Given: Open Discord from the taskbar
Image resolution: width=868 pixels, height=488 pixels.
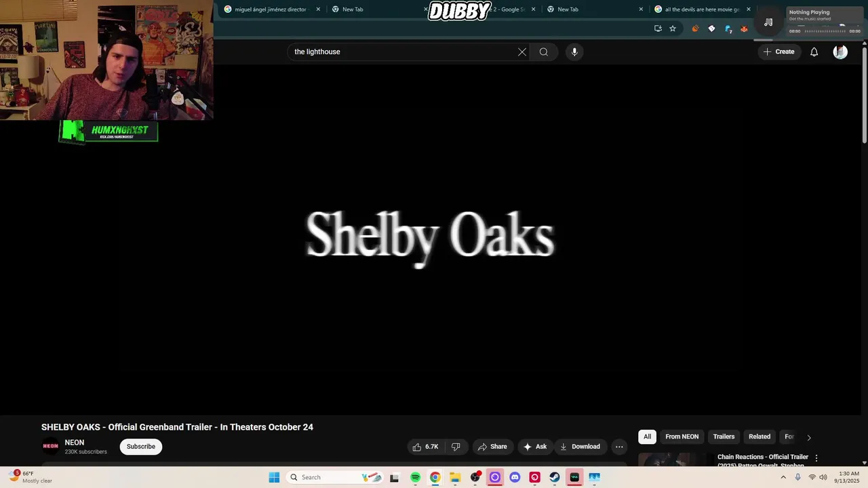Looking at the screenshot, I should [x=515, y=477].
